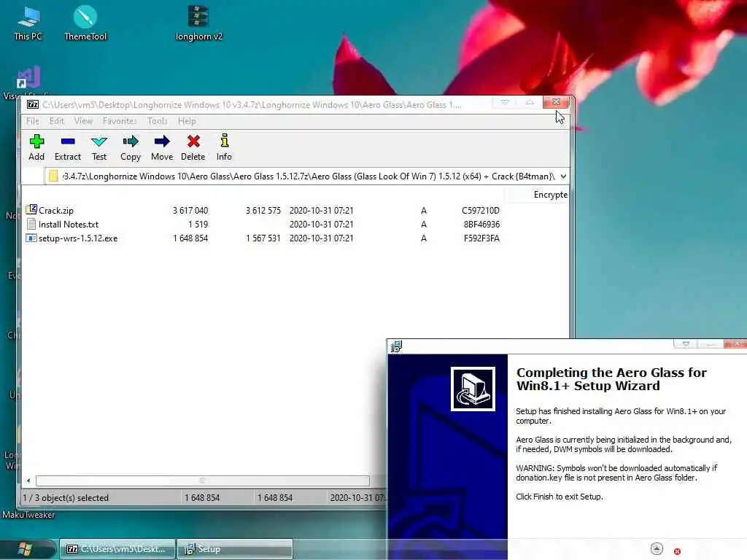Viewport: 747px width, 560px height.
Task: Select the Crack.zip file icon
Action: 31,209
